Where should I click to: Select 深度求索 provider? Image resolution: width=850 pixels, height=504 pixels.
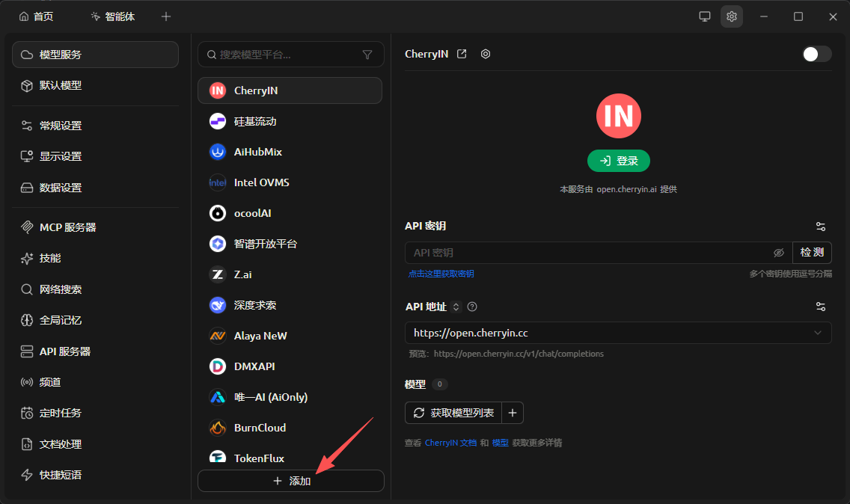290,305
